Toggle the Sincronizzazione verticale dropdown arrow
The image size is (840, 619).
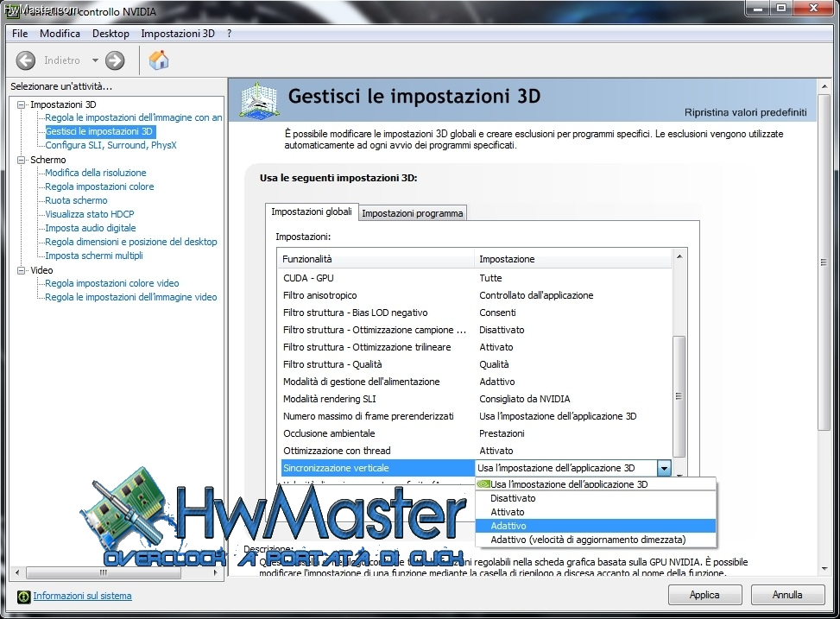click(x=664, y=469)
